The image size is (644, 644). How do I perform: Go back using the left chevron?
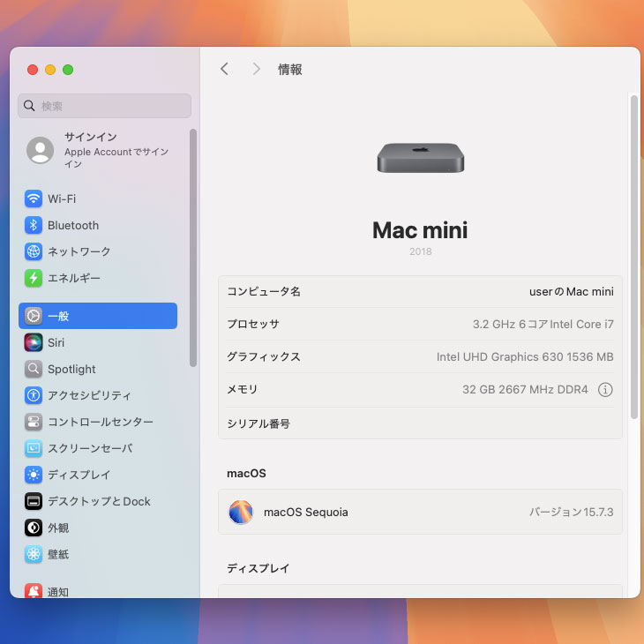(x=224, y=69)
